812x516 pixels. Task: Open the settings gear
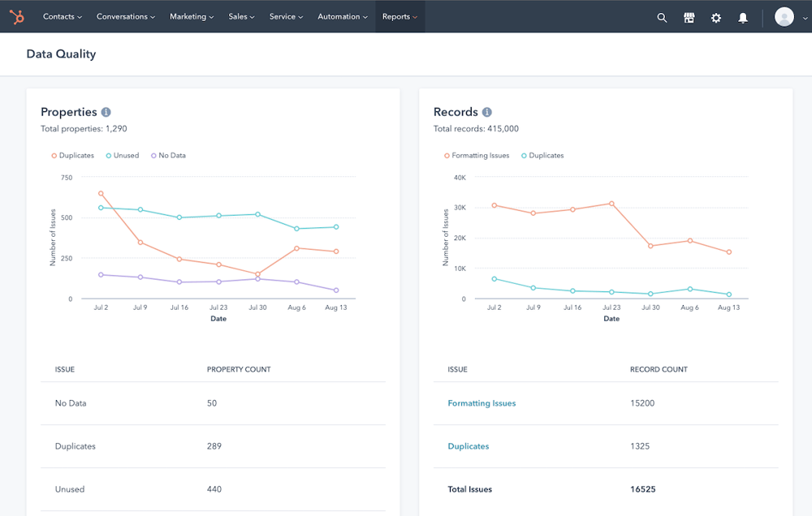point(715,17)
